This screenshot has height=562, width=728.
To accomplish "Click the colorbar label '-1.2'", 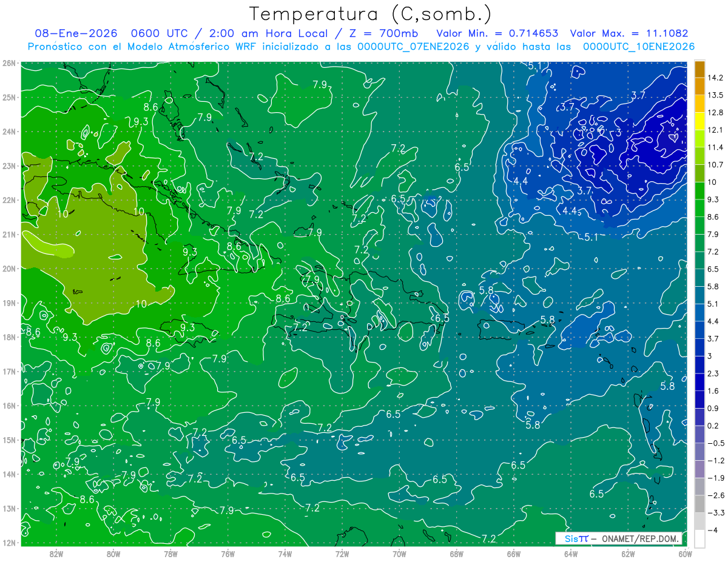I will (715, 460).
